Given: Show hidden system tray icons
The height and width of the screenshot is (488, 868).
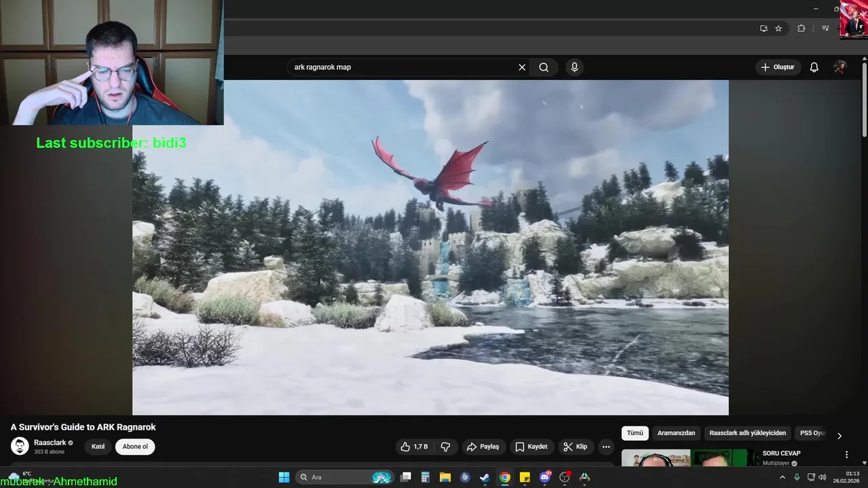Looking at the screenshot, I should [x=783, y=477].
